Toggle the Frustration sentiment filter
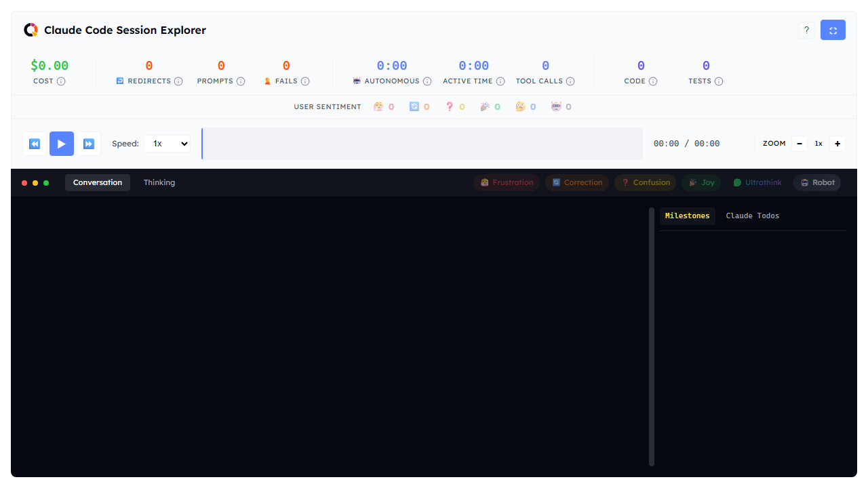Viewport: 868px width, 488px height. [x=507, y=182]
